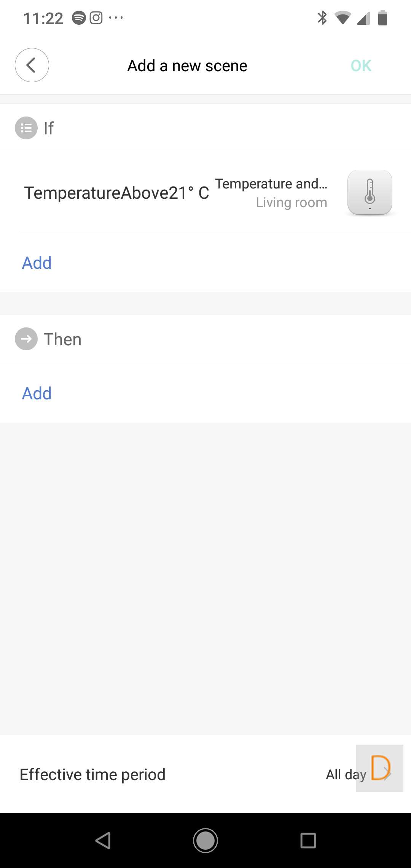This screenshot has width=411, height=868.
Task: Tap Spotify notification icon in status bar
Action: click(x=79, y=18)
